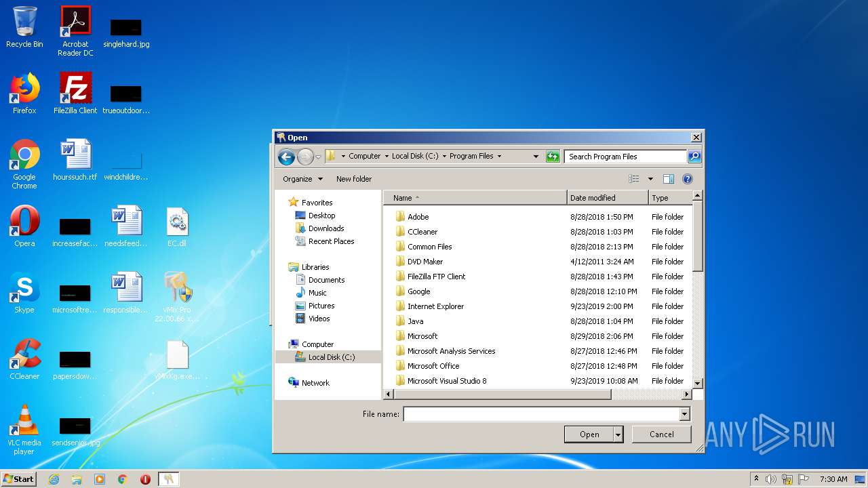Sort by the Type column header
Screen dimensions: 868x488
[x=670, y=198]
